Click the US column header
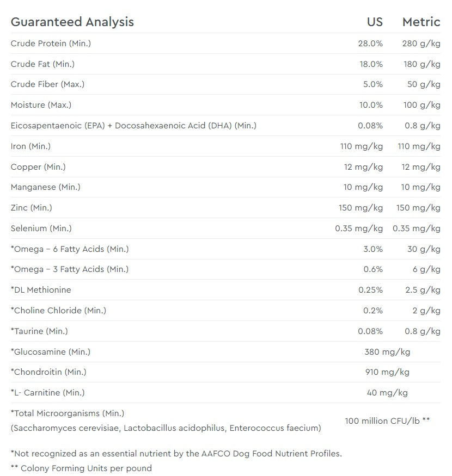 (375, 22)
